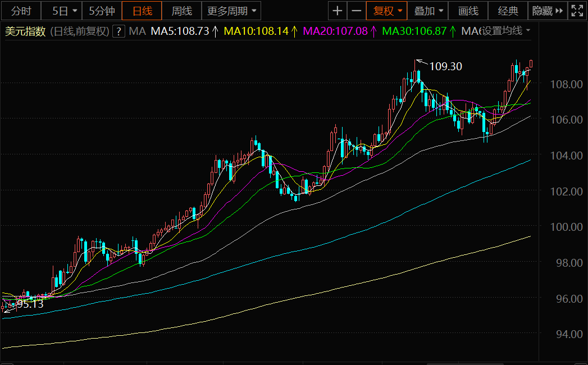This screenshot has height=365, width=588.
Task: Zoom in chart with plus button
Action: (x=337, y=11)
